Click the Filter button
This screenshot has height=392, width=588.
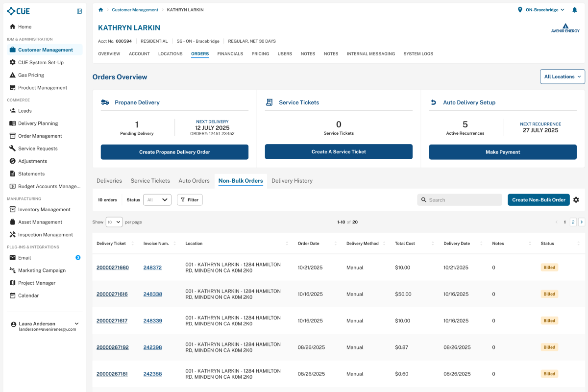pos(190,200)
